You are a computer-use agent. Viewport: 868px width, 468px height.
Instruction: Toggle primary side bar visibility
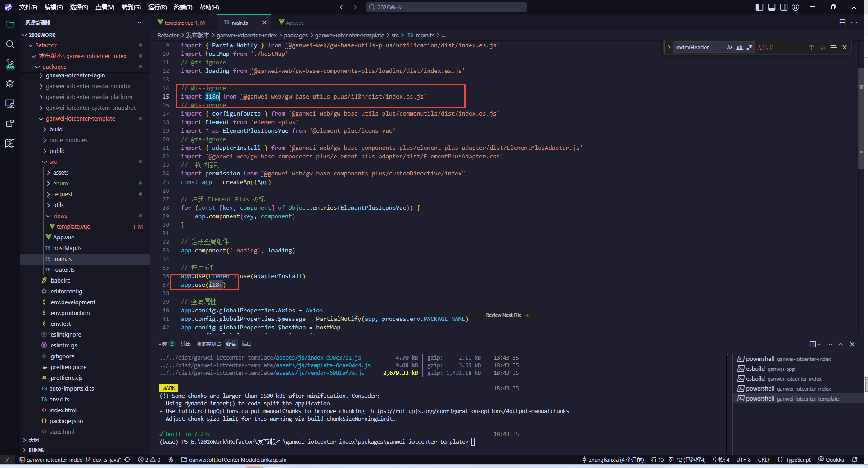click(x=759, y=7)
